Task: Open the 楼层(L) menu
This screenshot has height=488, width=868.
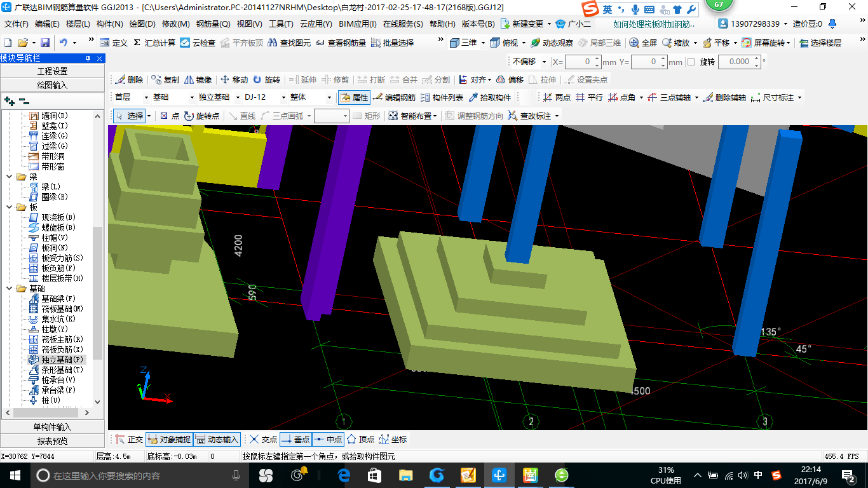Action: click(78, 24)
